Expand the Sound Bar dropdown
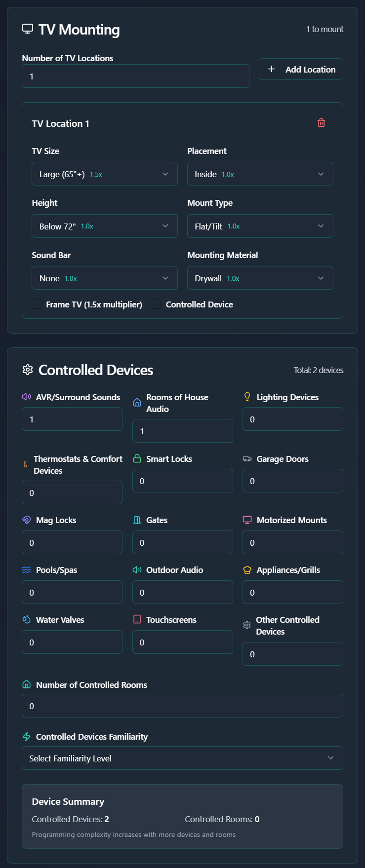 (x=104, y=278)
